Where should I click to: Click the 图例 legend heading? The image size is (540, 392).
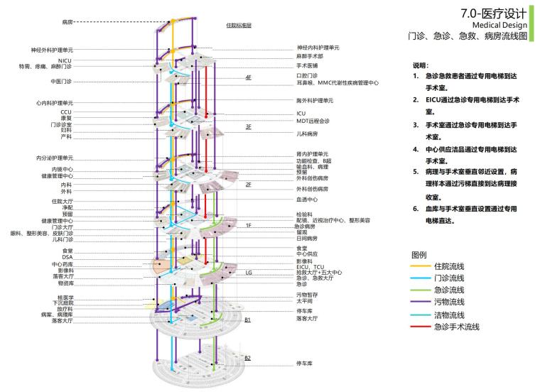pyautogui.click(x=418, y=254)
